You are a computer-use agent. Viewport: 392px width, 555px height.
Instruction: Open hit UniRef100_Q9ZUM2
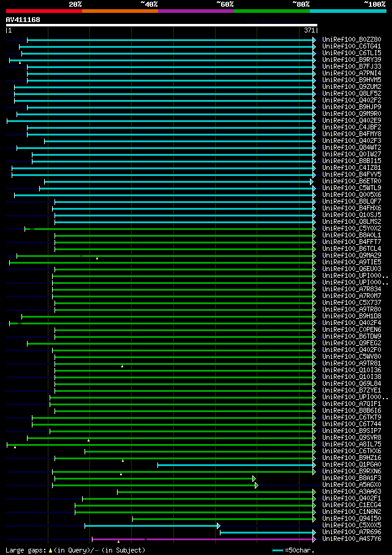coord(352,87)
